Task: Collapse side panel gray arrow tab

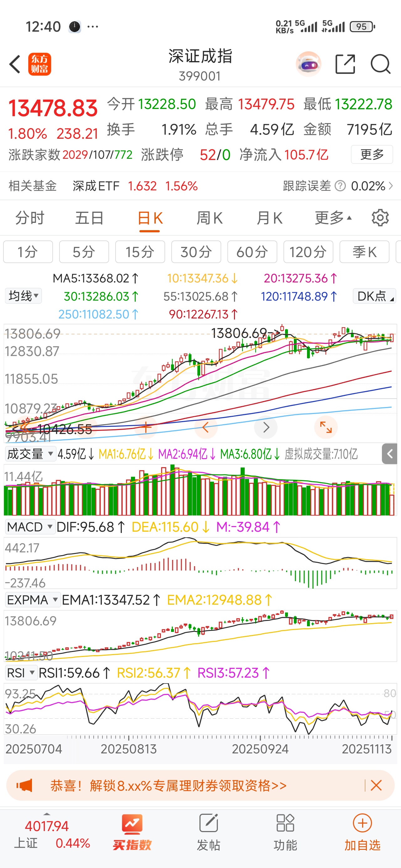Action: click(x=389, y=454)
